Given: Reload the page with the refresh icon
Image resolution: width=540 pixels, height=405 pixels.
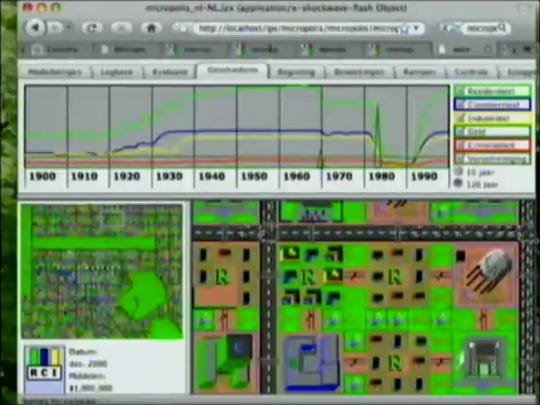Looking at the screenshot, I should pos(92,28).
